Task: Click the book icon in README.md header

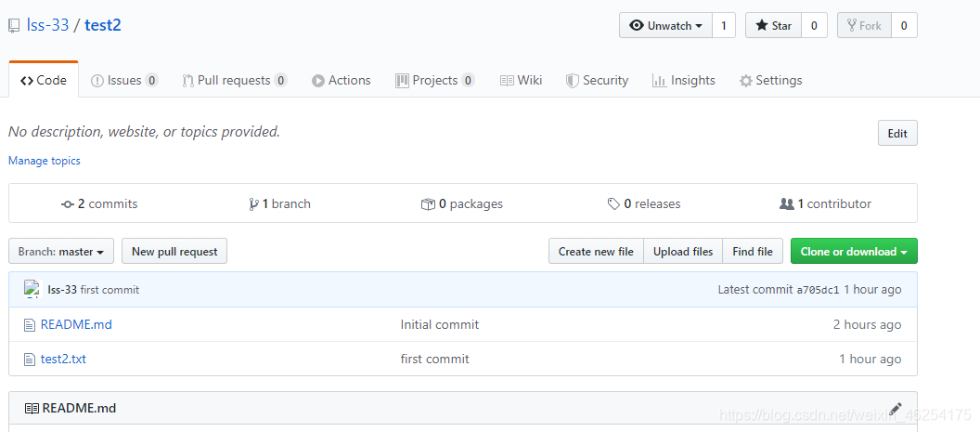Action: click(32, 408)
